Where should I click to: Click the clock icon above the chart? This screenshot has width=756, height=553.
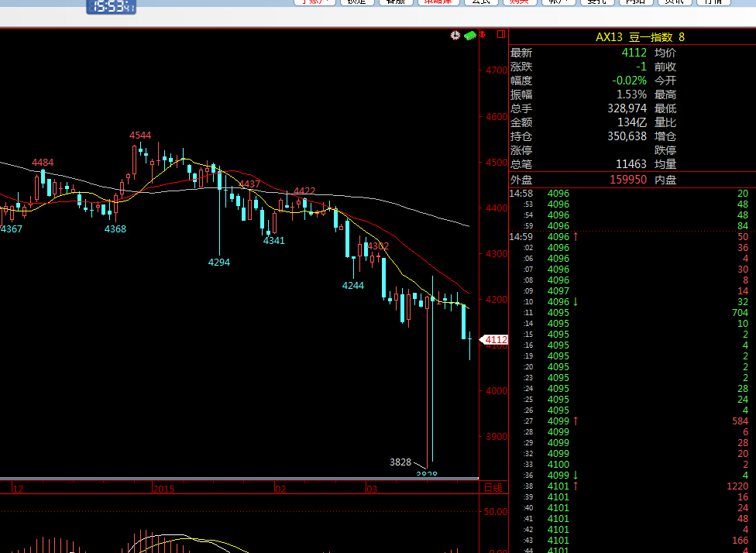pyautogui.click(x=455, y=35)
